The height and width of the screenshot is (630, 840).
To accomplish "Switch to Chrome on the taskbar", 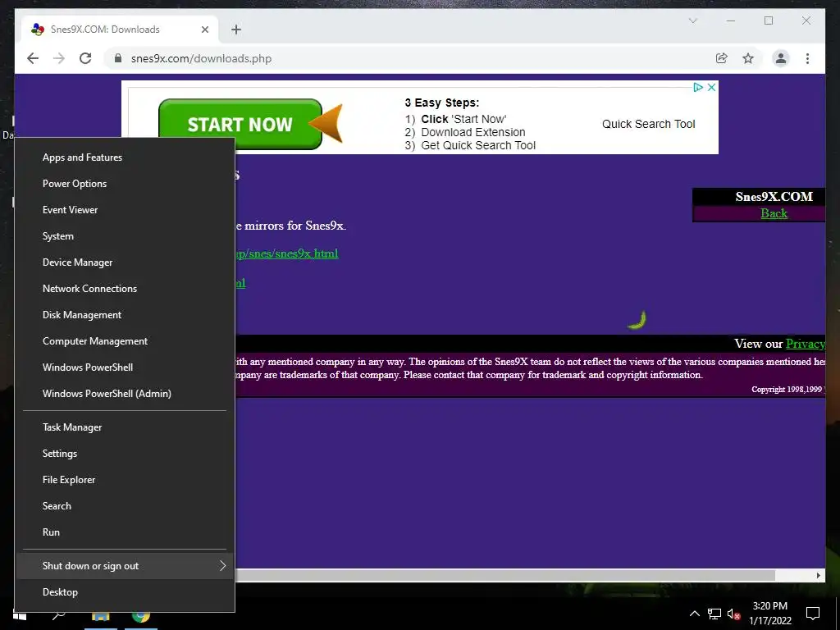I will [x=141, y=617].
